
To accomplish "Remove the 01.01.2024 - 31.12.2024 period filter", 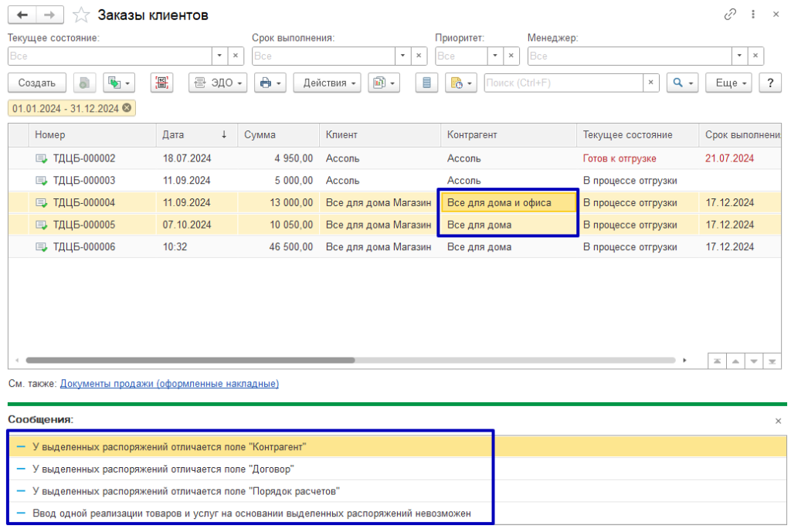I will (x=127, y=108).
